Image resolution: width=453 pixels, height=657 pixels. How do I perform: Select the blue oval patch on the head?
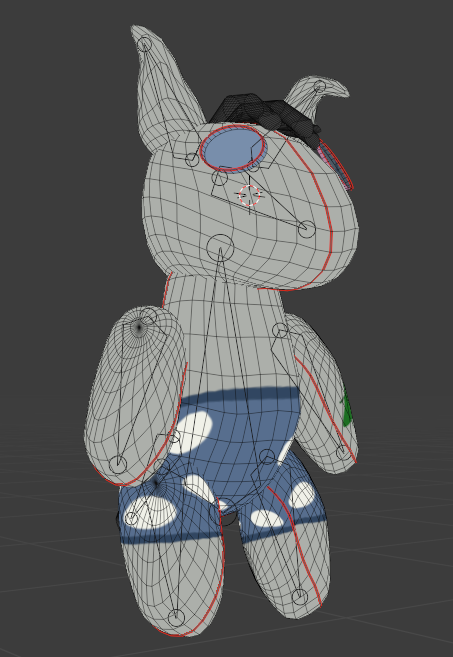click(233, 148)
